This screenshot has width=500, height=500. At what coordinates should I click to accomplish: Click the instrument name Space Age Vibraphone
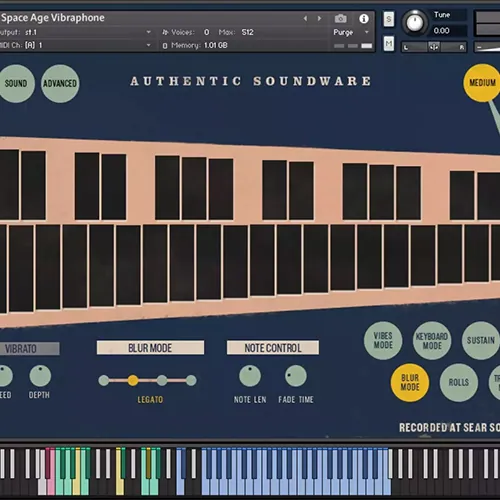pos(53,18)
